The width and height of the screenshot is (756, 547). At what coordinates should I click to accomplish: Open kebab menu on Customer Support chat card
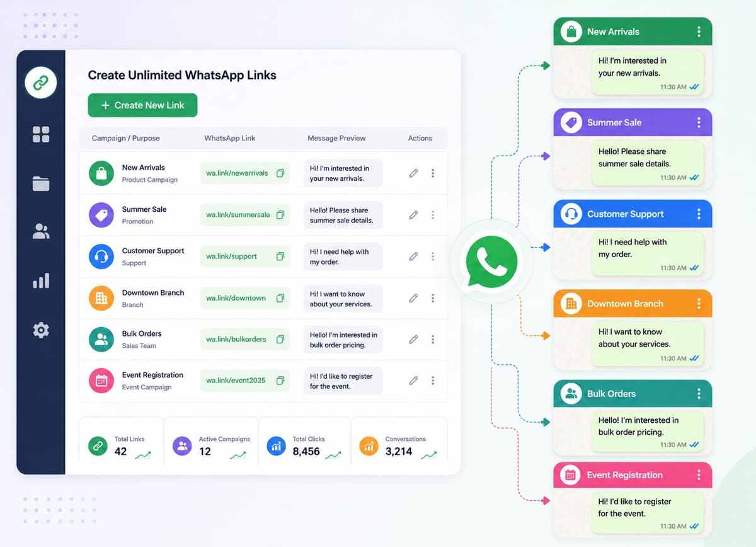699,214
